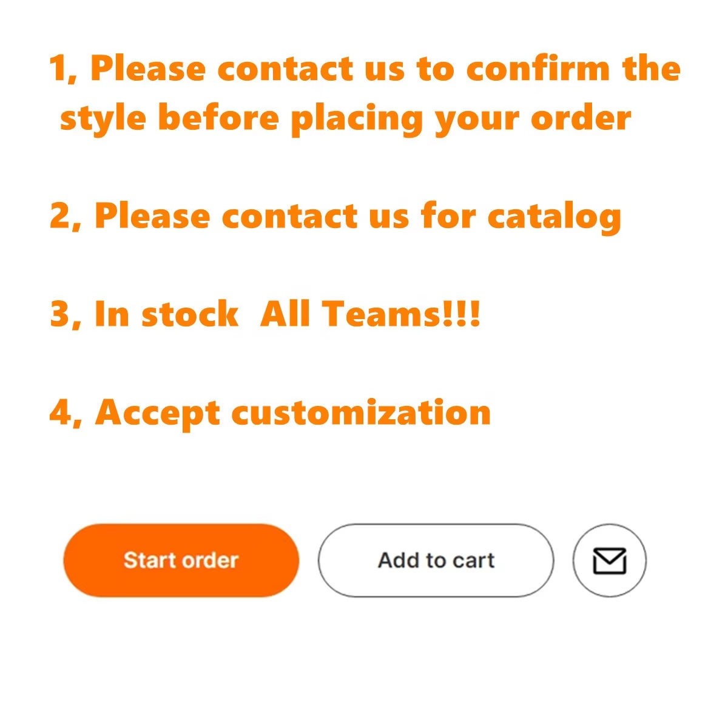Open the envelope message icon

point(609,560)
